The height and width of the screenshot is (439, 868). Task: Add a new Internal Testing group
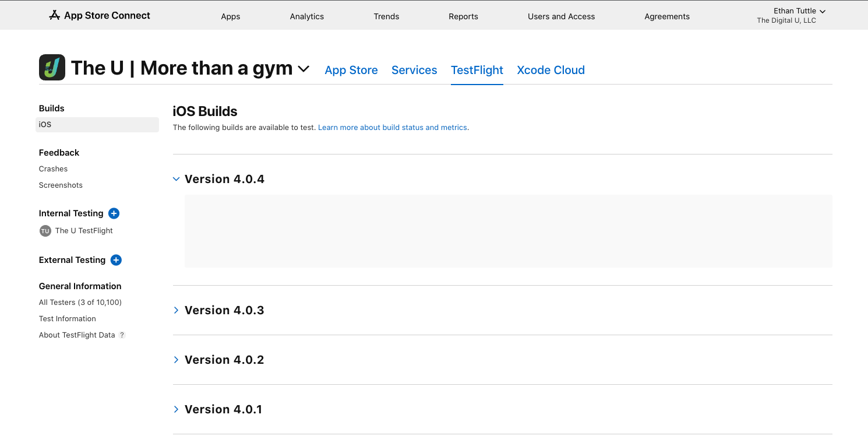(x=114, y=213)
